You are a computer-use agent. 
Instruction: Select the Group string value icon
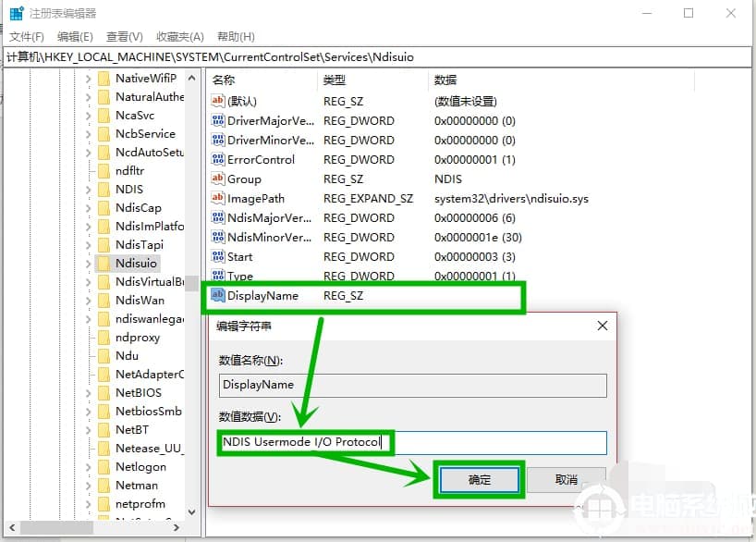point(218,179)
